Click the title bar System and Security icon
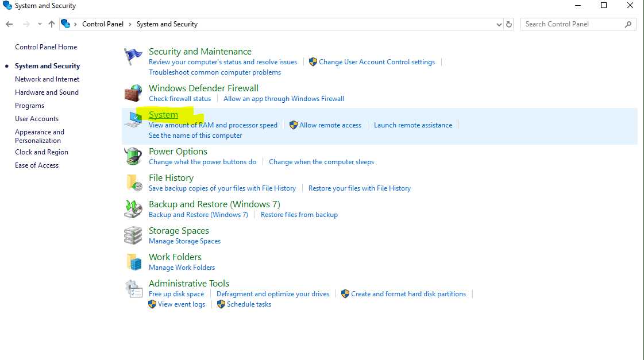This screenshot has width=644, height=360. (x=7, y=6)
